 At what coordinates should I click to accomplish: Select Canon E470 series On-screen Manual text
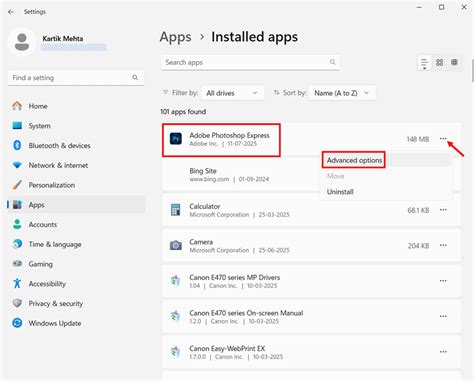tap(246, 313)
